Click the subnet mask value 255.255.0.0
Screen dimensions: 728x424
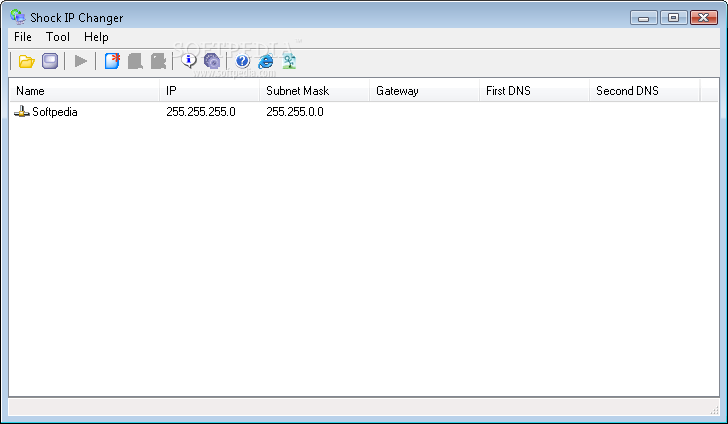click(x=295, y=112)
